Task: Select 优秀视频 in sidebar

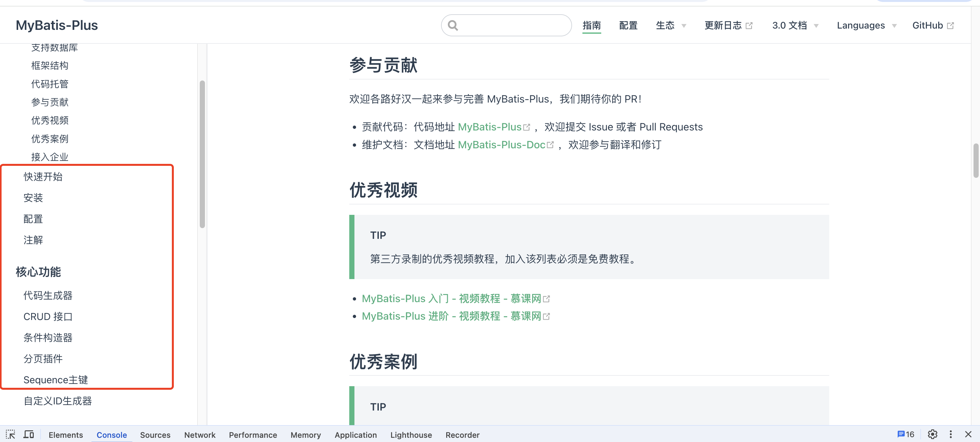Action: tap(50, 121)
